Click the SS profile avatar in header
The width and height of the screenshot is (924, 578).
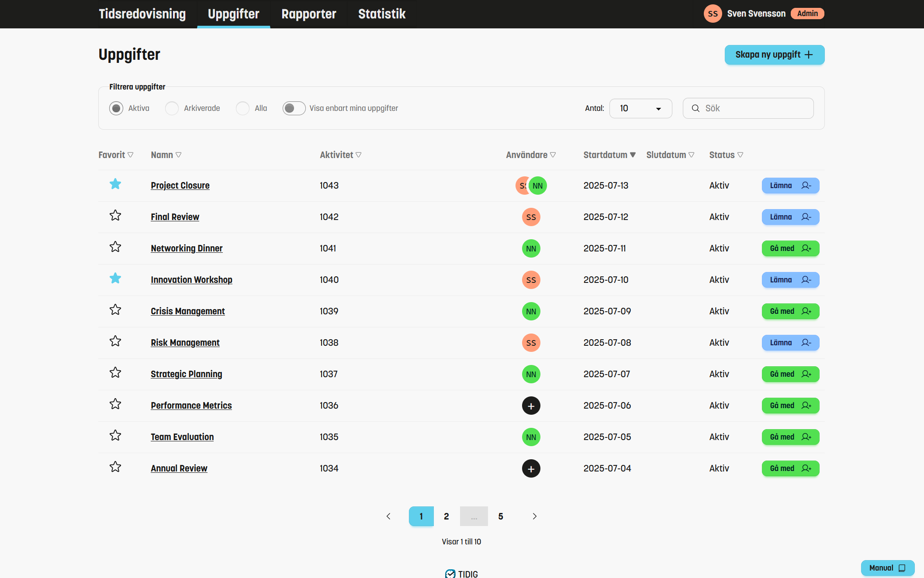[x=713, y=14]
